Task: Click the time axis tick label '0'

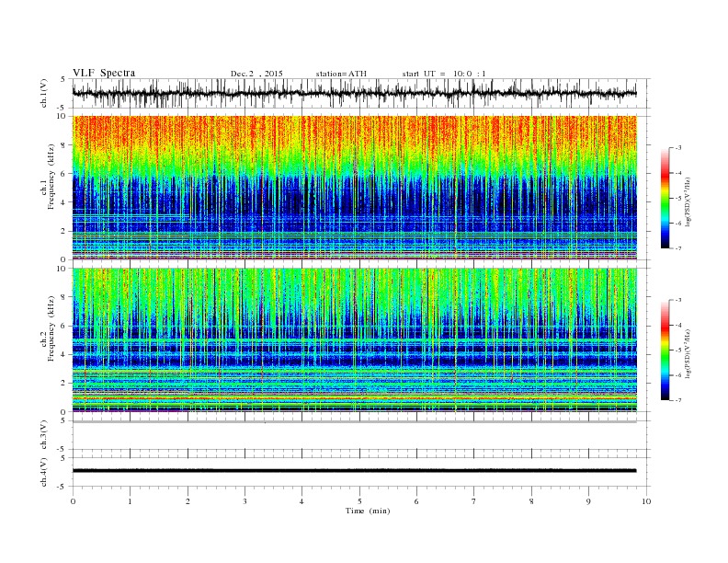Action: 73,501
